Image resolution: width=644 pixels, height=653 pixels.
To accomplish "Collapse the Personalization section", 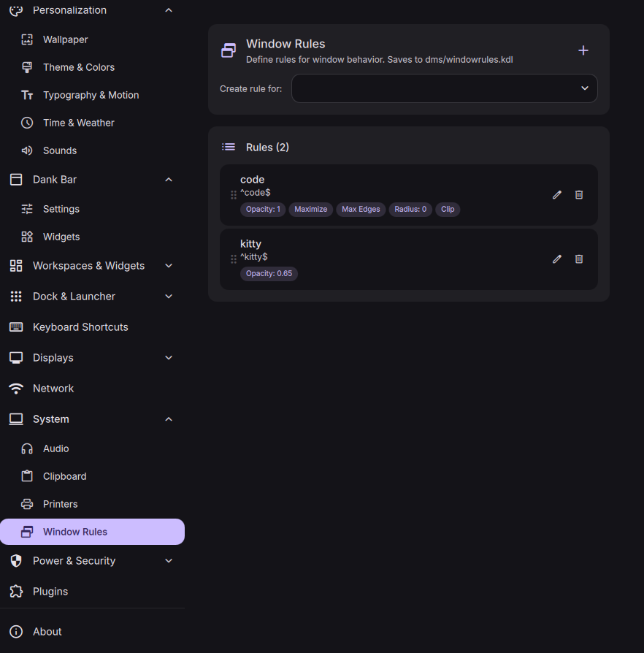I will [168, 9].
